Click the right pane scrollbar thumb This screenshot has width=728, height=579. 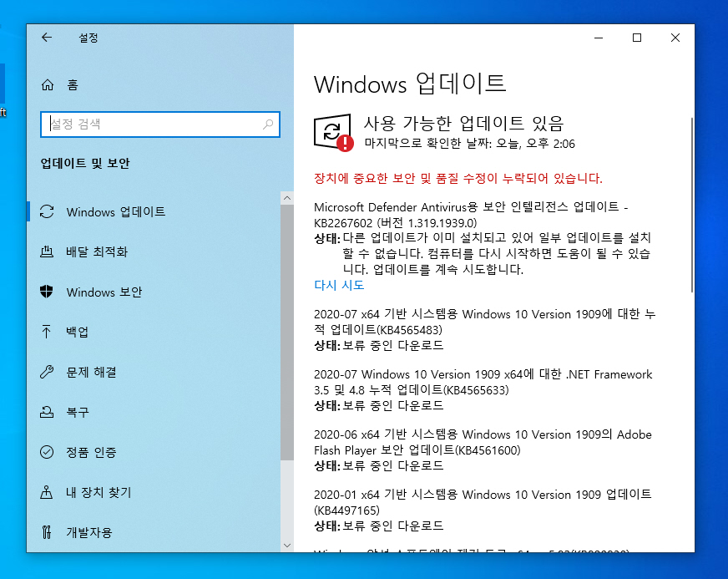692,205
